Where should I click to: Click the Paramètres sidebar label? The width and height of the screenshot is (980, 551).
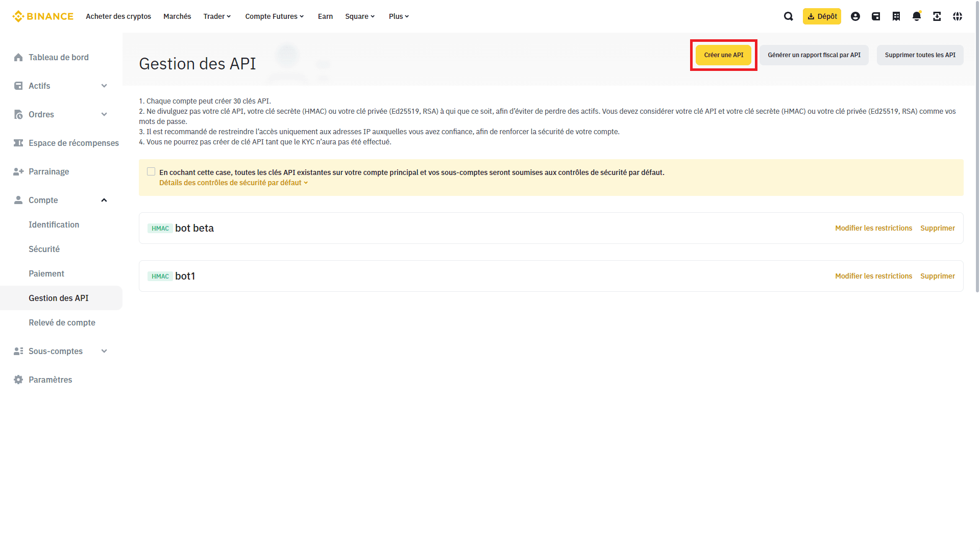tap(51, 380)
